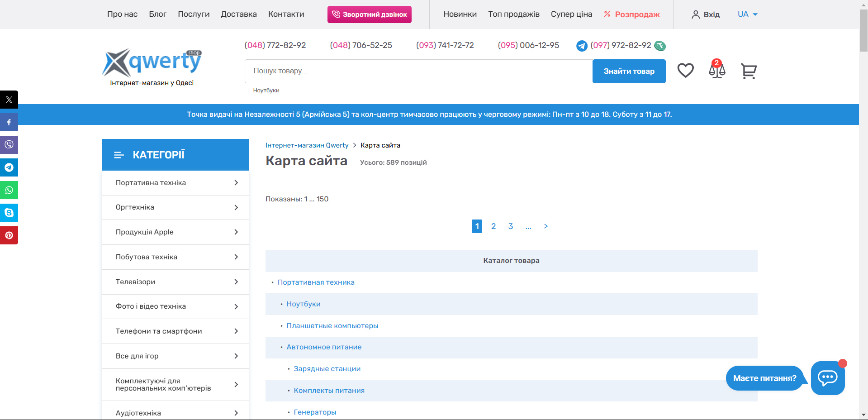Open the shopping cart icon
Viewport: 868px width, 420px height.
pos(749,71)
